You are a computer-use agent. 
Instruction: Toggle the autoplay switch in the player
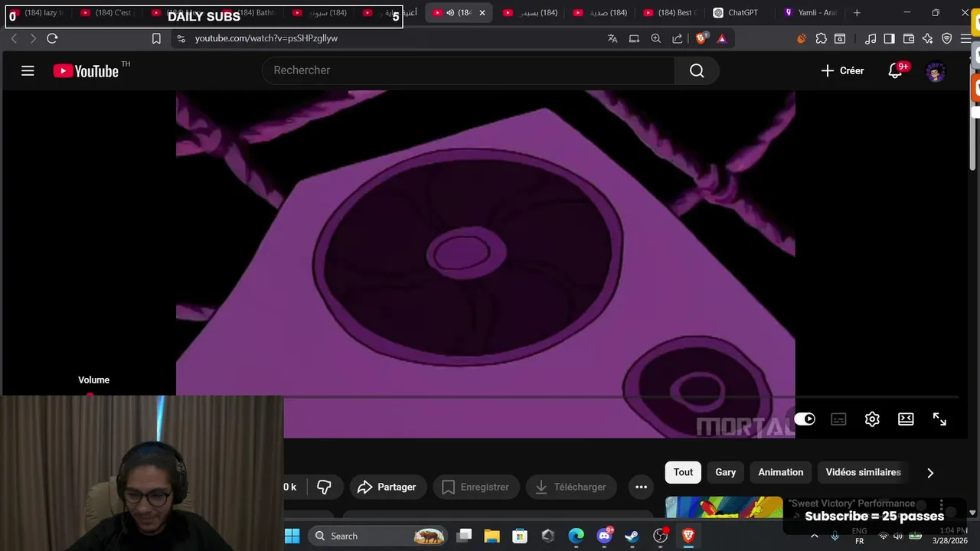pyautogui.click(x=805, y=419)
